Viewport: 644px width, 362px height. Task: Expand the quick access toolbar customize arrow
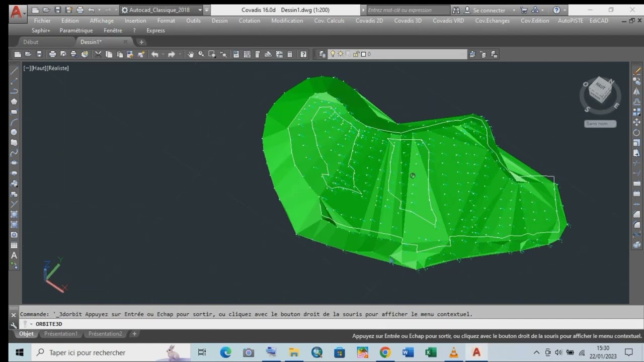(207, 10)
